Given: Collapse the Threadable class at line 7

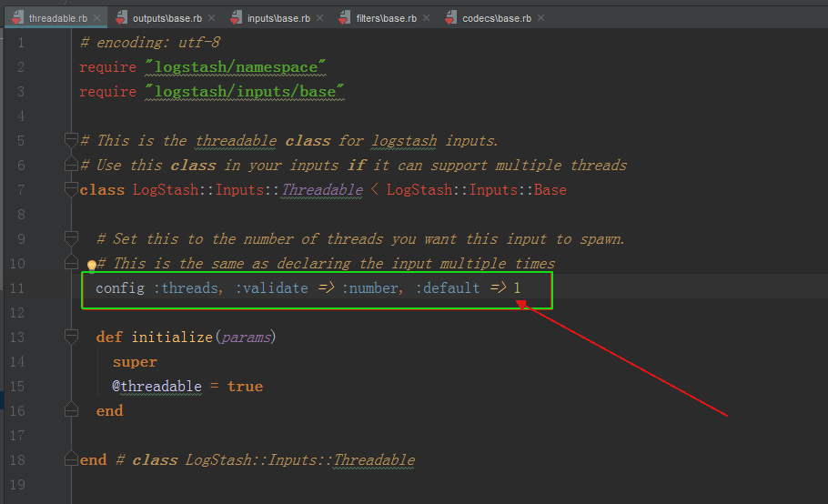Looking at the screenshot, I should 71,189.
